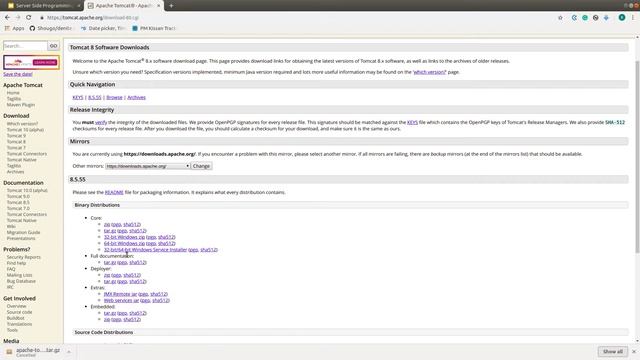Jump to 8.5.55 in Quick Navigation

pos(95,98)
